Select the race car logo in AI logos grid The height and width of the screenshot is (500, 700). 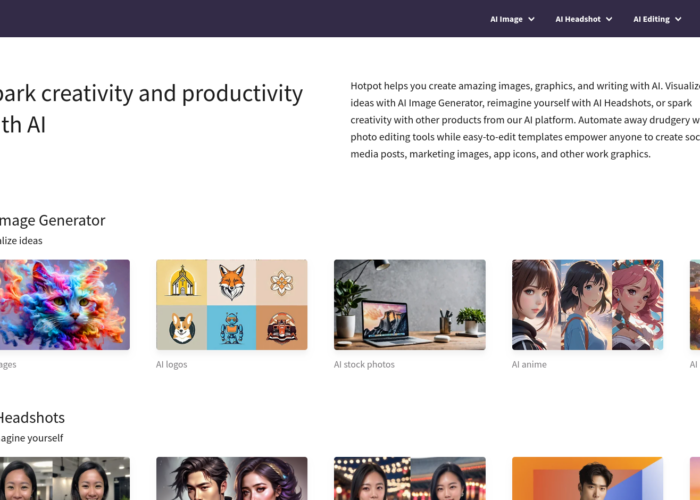coord(282,327)
